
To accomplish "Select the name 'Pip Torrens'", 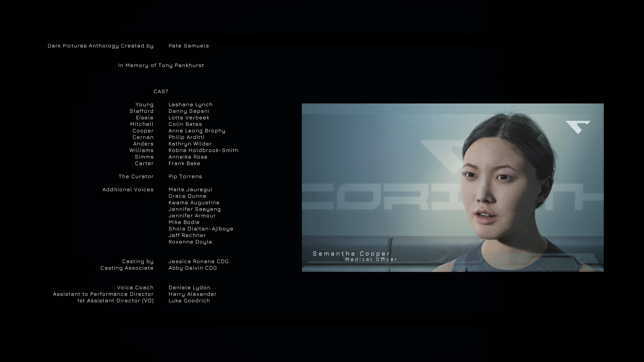I will click(185, 176).
